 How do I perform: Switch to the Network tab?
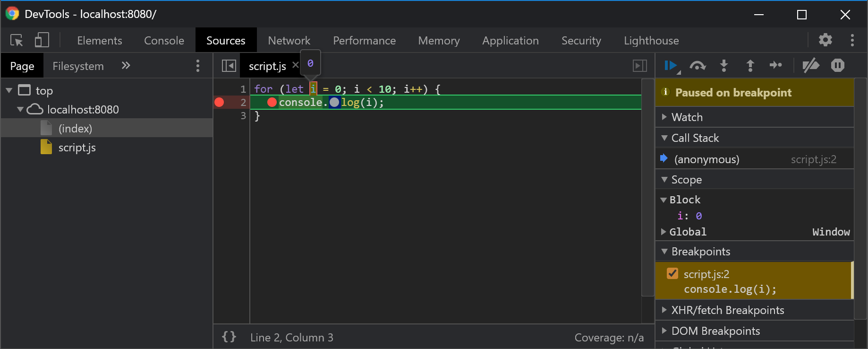pyautogui.click(x=289, y=41)
